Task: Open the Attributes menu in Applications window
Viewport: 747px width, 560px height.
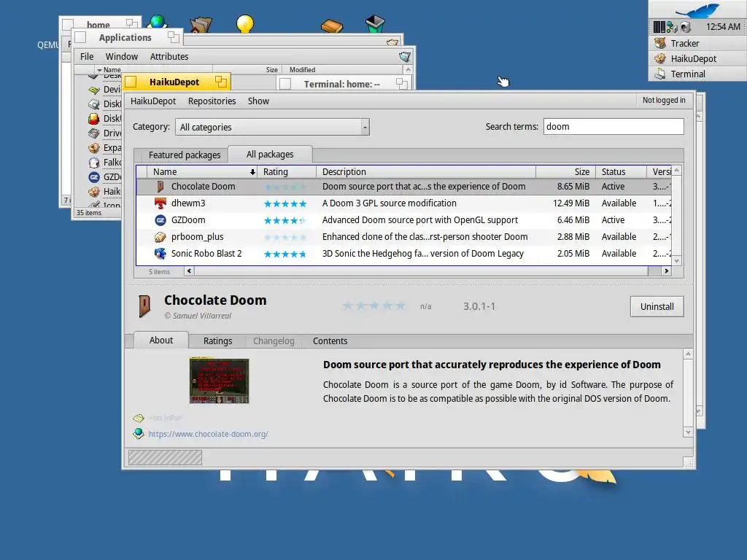Action: pyautogui.click(x=169, y=57)
